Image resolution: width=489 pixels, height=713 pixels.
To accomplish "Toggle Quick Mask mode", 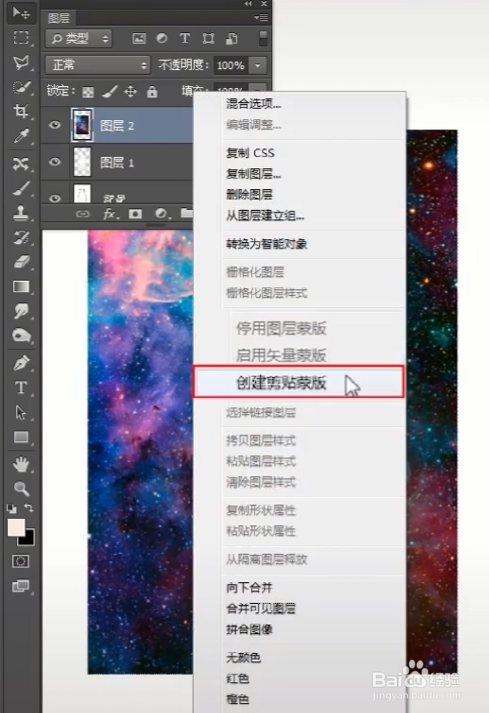I will click(x=20, y=561).
